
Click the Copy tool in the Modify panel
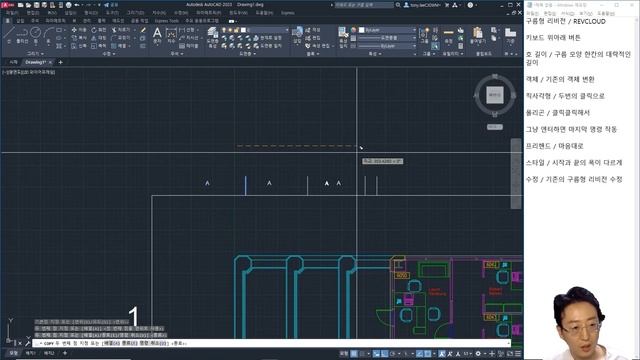(x=79, y=38)
